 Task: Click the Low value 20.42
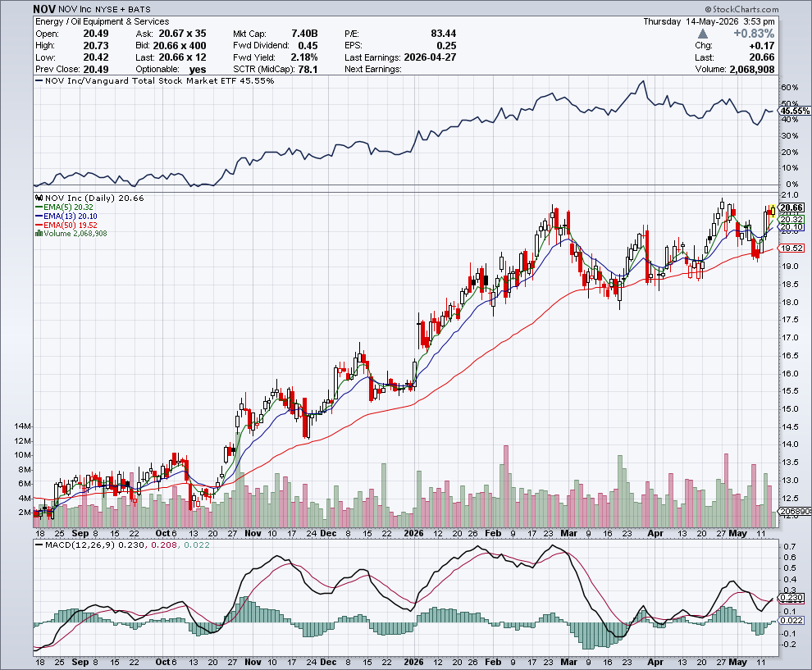point(96,57)
